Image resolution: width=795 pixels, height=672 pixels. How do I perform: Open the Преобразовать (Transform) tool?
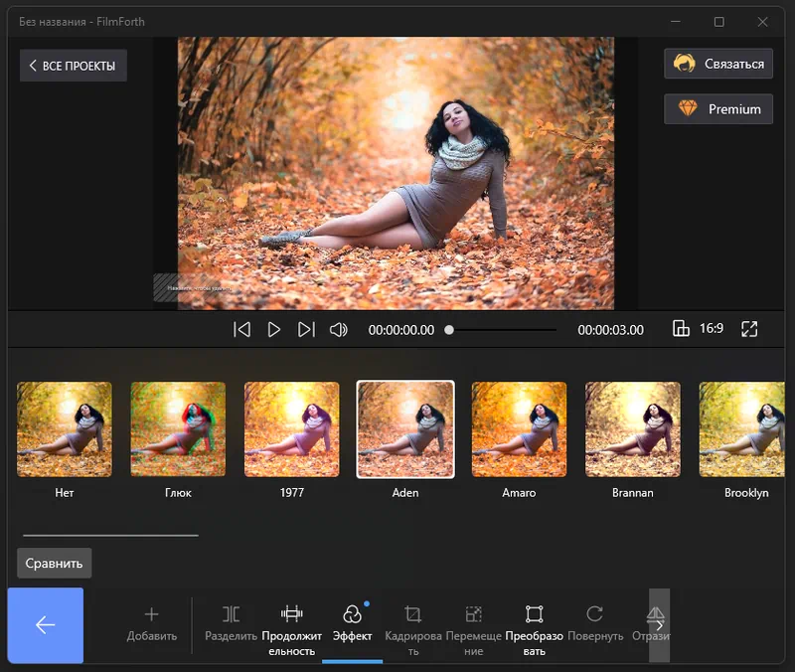click(534, 623)
